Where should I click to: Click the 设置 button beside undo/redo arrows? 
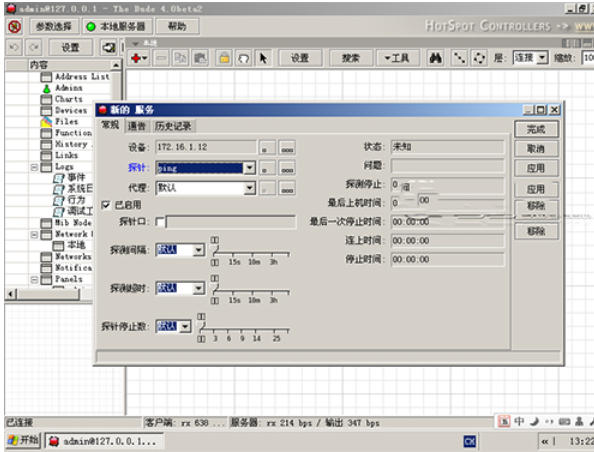[70, 47]
